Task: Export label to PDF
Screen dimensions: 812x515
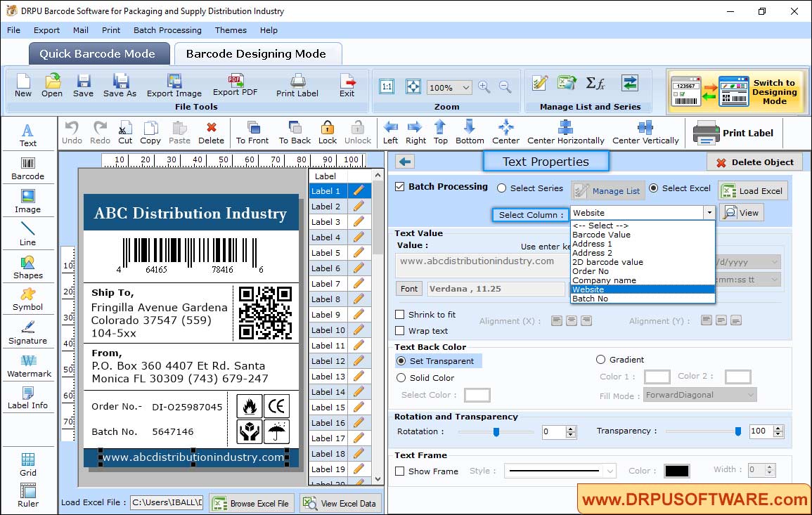Action: pyautogui.click(x=235, y=85)
